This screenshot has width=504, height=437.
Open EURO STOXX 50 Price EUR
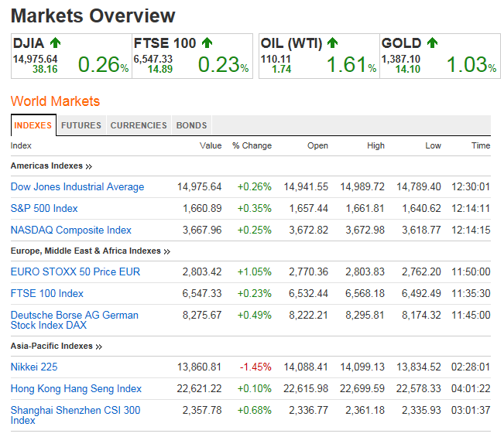pyautogui.click(x=75, y=271)
